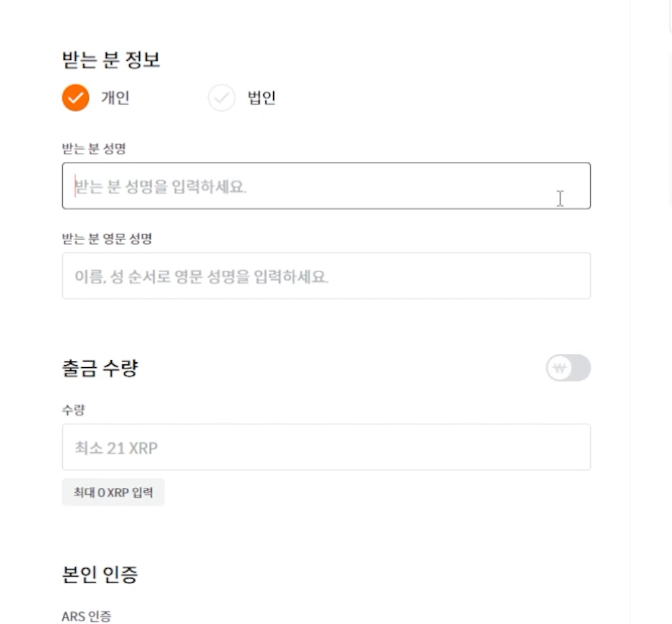Image resolution: width=672 pixels, height=624 pixels.
Task: Toggle the KRW won display switch
Action: (x=569, y=368)
